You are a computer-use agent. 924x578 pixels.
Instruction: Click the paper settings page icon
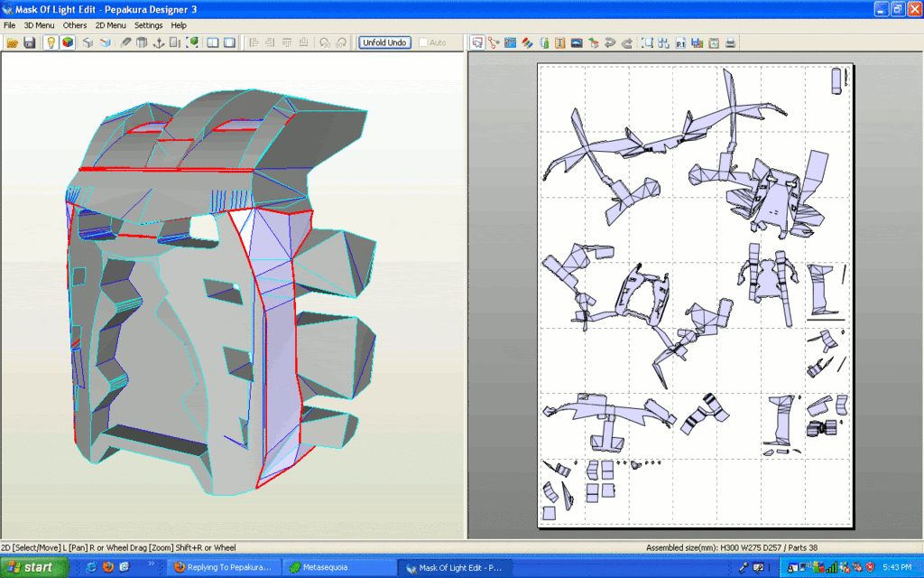pos(714,42)
